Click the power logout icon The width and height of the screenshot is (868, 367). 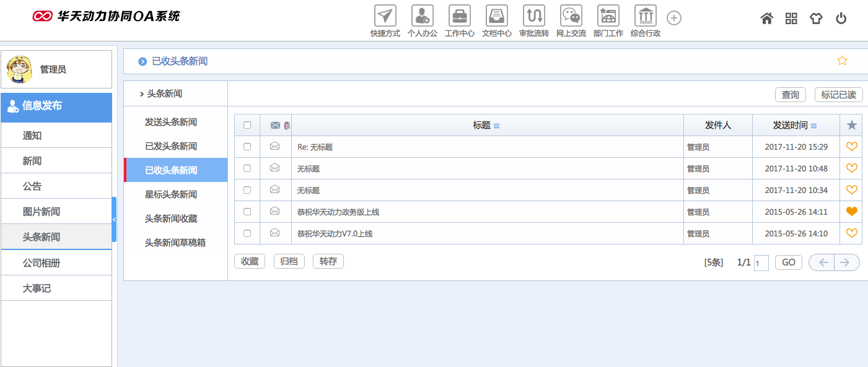point(841,19)
